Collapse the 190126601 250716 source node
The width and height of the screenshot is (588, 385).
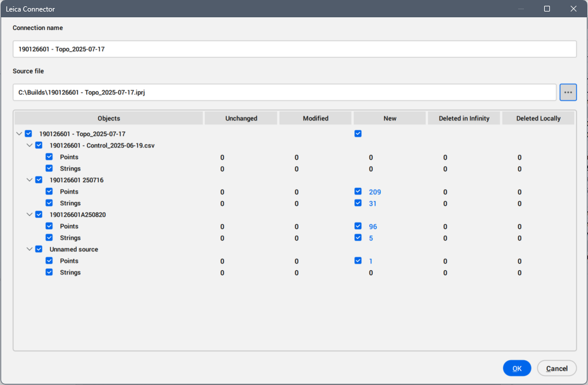point(29,180)
